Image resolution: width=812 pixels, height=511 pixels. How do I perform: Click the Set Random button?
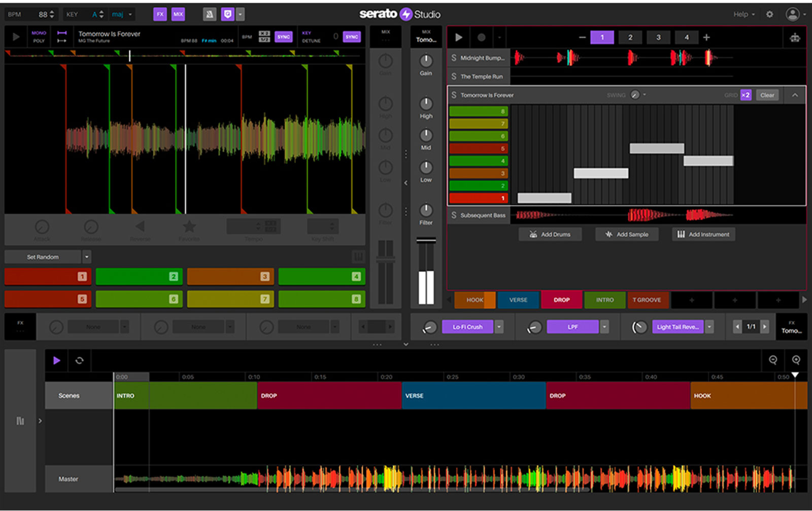click(43, 257)
